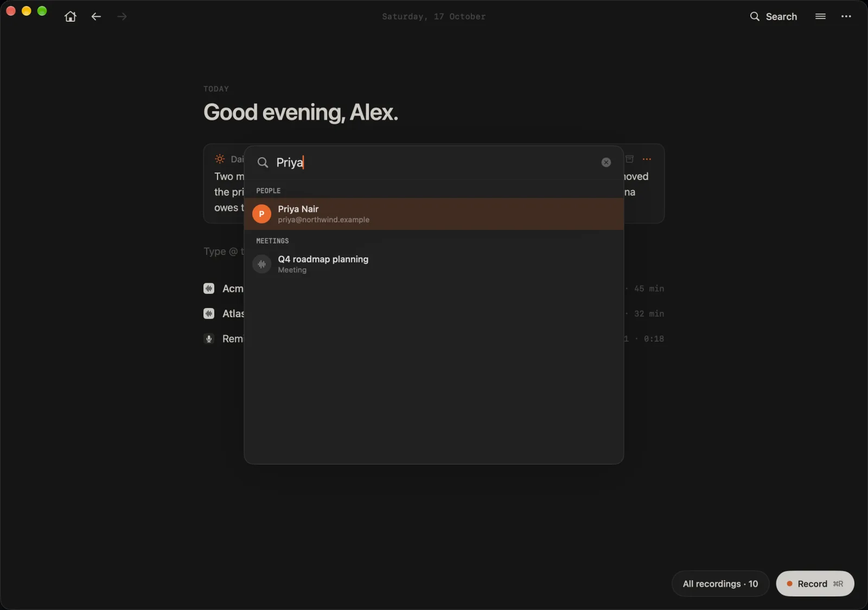Click priya@northwind.example email text

coord(323,220)
